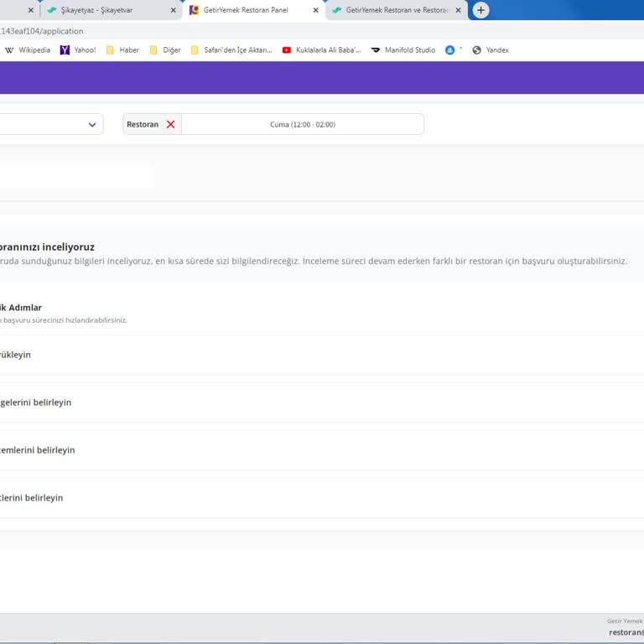Viewport: 644px width, 644px height.
Task: Open the Kuklalarla Ali Baba'... YouTube bookmark
Action: pos(322,50)
